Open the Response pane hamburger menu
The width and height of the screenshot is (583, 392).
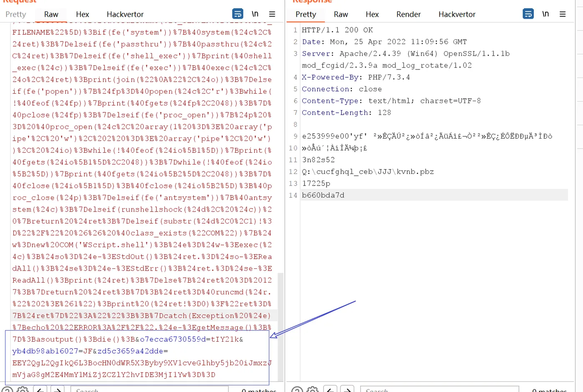pos(563,14)
